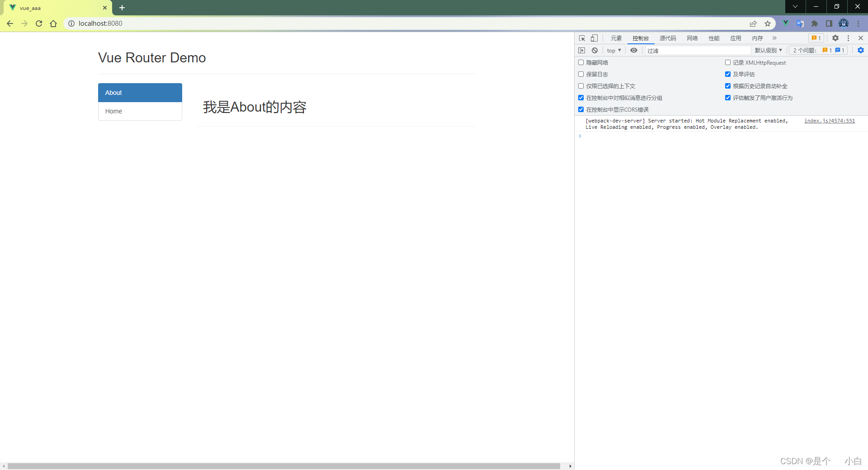Open the top execution context dropdown
This screenshot has width=868, height=470.
[613, 50]
